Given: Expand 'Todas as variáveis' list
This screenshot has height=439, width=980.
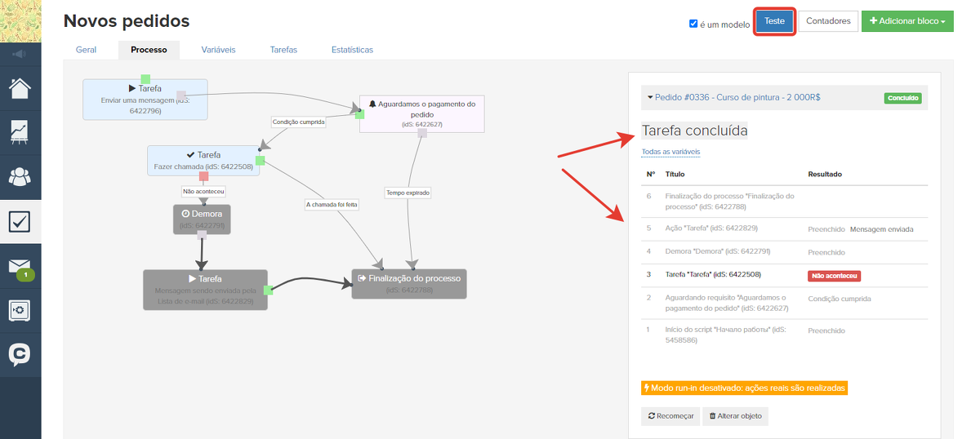Looking at the screenshot, I should pyautogui.click(x=670, y=152).
